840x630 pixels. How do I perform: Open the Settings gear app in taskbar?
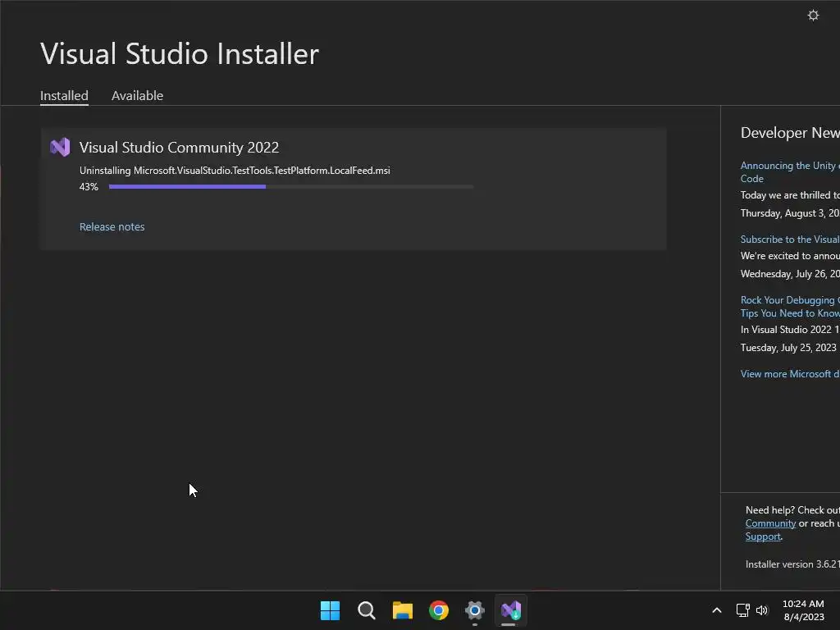475,610
